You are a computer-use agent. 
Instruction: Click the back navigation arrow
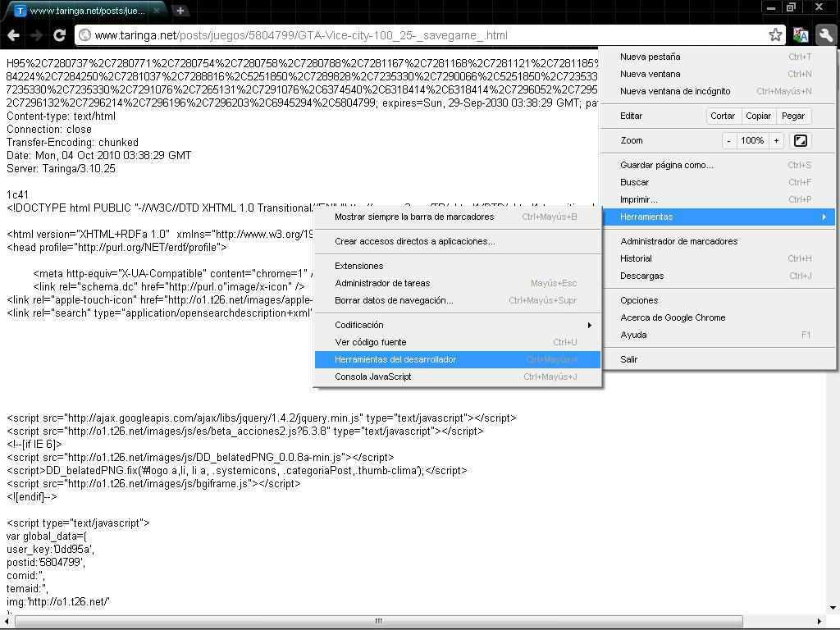(14, 35)
